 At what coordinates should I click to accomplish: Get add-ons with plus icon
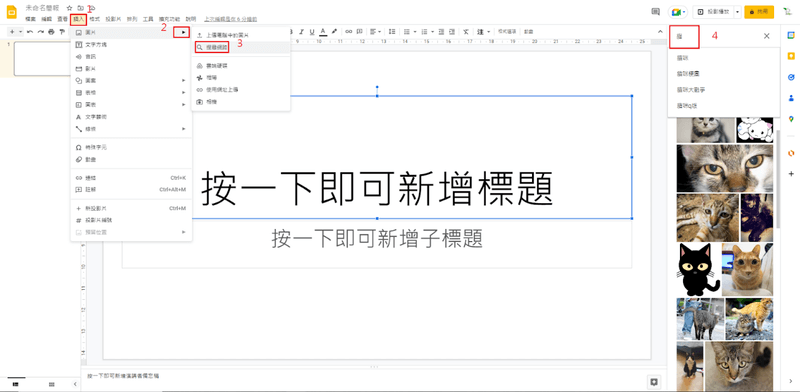point(791,174)
